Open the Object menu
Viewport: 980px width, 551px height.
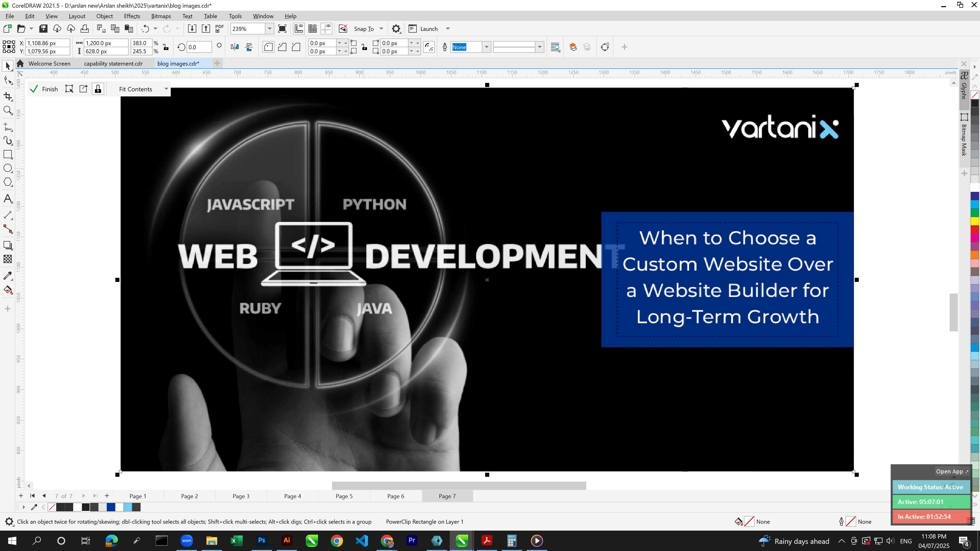pos(104,16)
